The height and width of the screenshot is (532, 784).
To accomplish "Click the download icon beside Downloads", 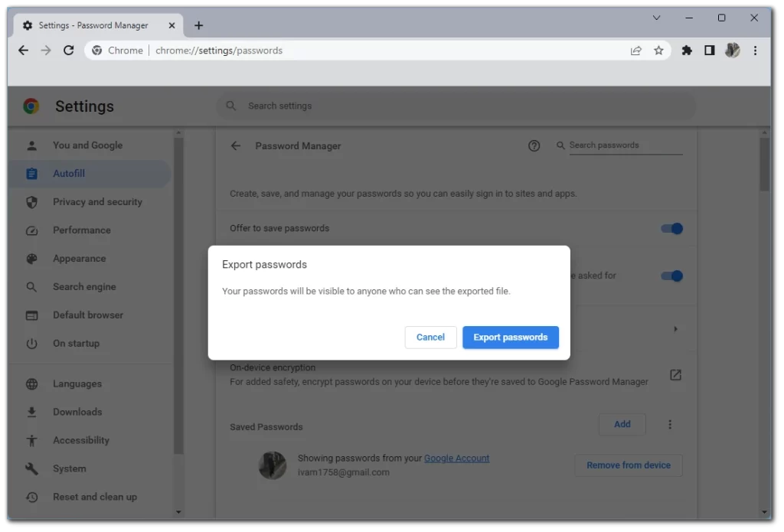I will [x=31, y=412].
